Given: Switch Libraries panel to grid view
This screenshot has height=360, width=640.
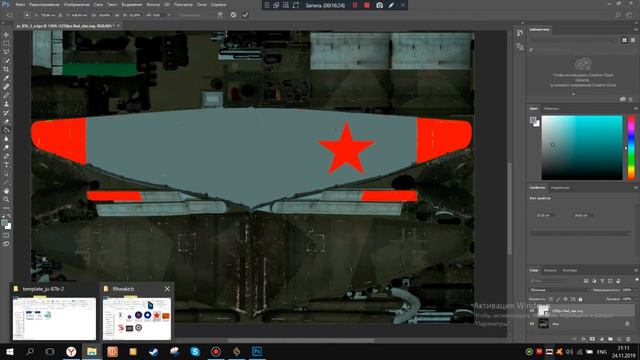Looking at the screenshot, I should (624, 40).
